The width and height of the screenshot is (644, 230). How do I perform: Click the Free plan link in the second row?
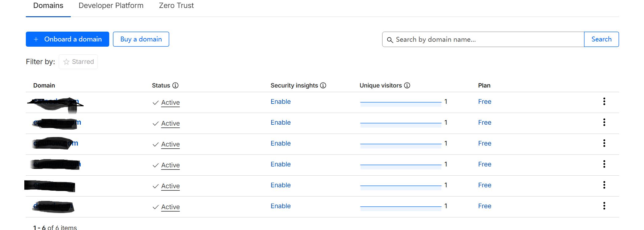(x=485, y=123)
